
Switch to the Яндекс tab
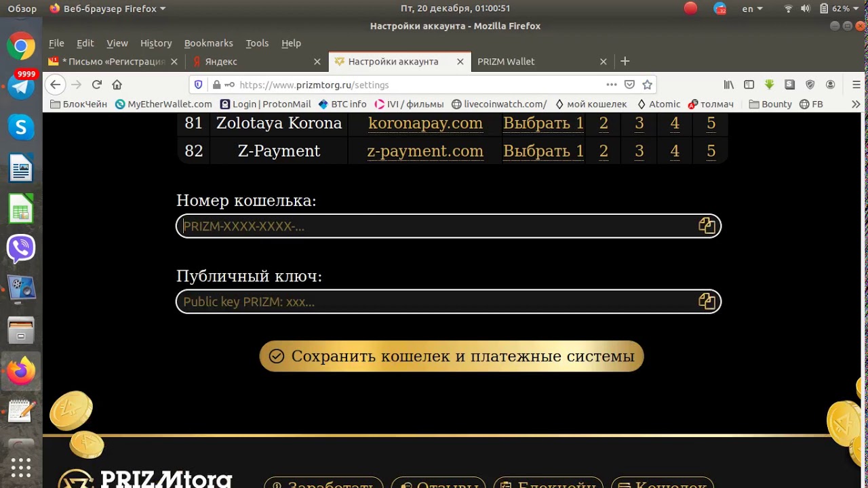[256, 61]
